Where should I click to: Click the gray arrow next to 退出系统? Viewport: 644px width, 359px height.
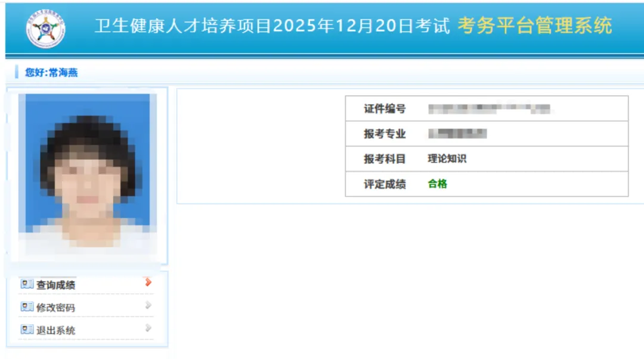[148, 328]
